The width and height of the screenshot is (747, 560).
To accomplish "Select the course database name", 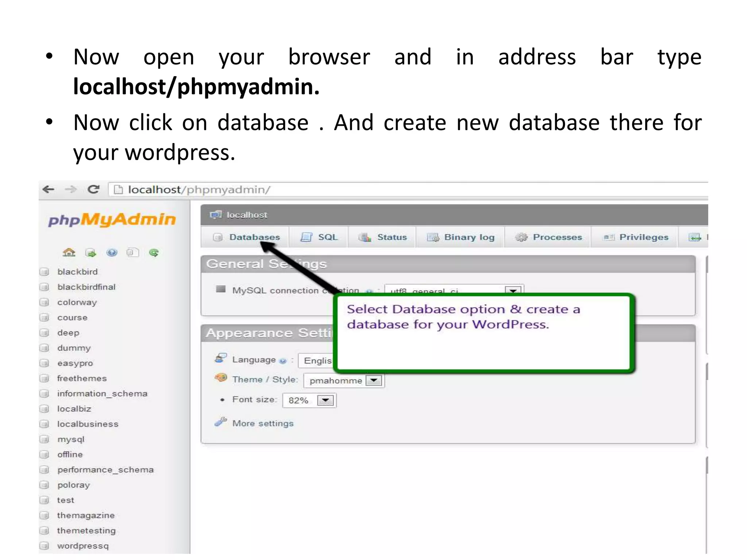I will click(72, 318).
